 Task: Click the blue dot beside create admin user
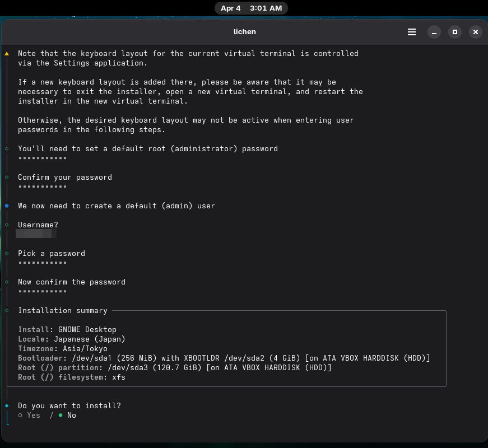[x=7, y=206]
